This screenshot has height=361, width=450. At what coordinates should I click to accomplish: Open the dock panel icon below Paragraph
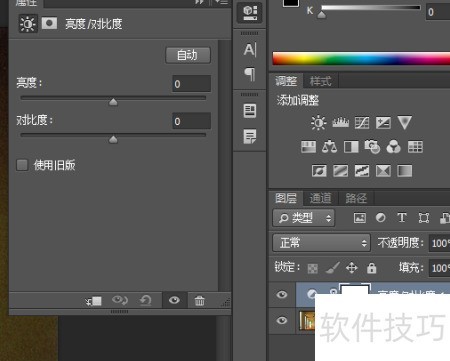click(x=250, y=111)
